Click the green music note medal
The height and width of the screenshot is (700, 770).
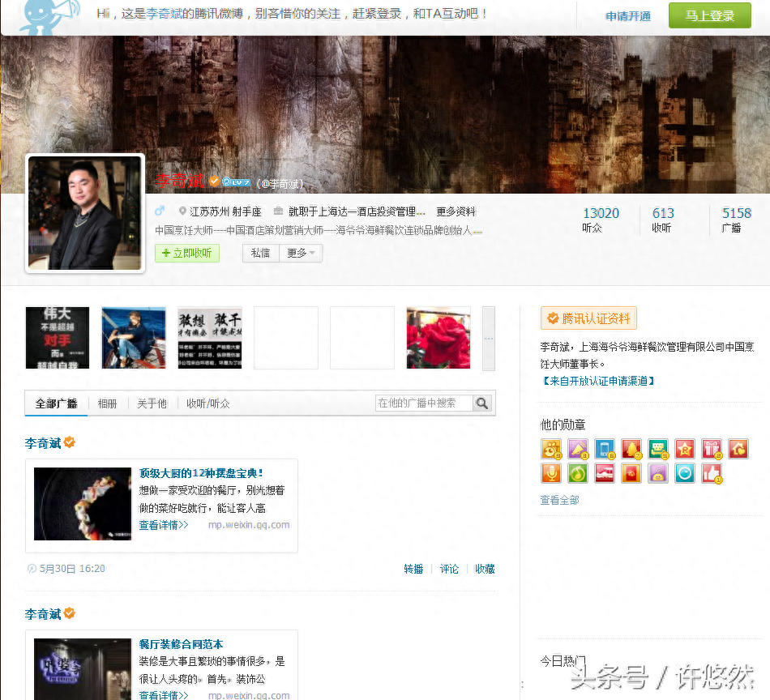577,474
